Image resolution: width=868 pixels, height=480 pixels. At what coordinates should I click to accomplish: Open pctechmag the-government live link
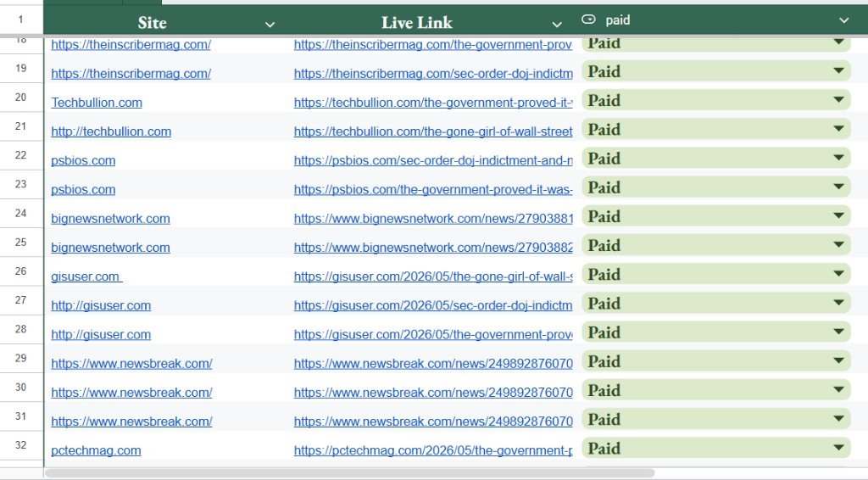[433, 450]
